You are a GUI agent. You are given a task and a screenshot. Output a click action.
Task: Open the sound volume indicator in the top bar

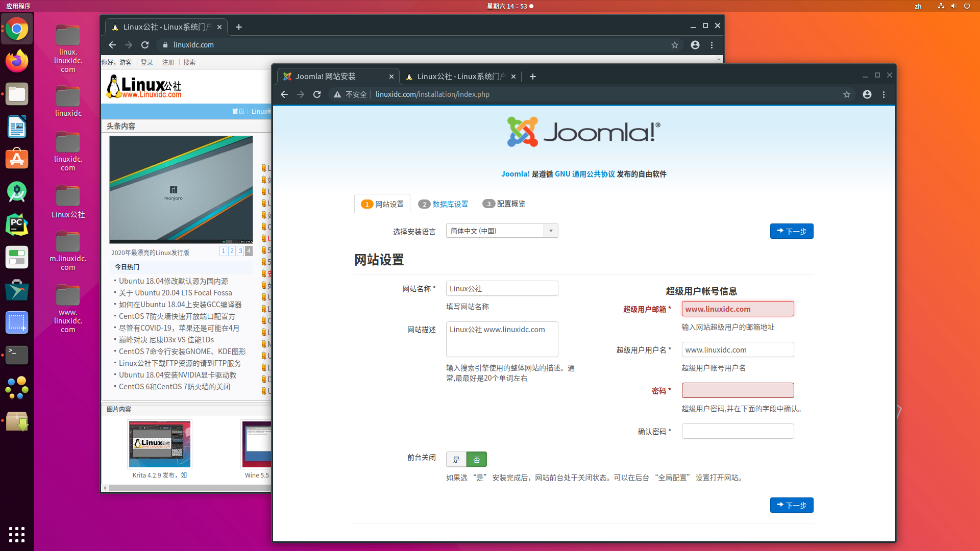point(953,6)
